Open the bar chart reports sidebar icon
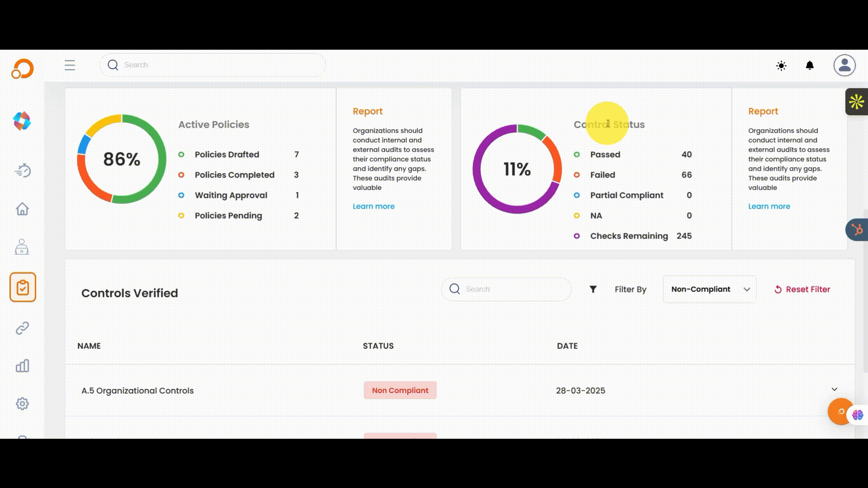This screenshot has width=868, height=488. [22, 366]
